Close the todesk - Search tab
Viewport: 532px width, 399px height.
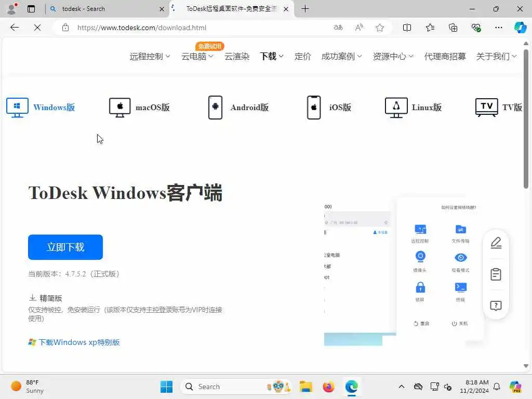(x=162, y=9)
